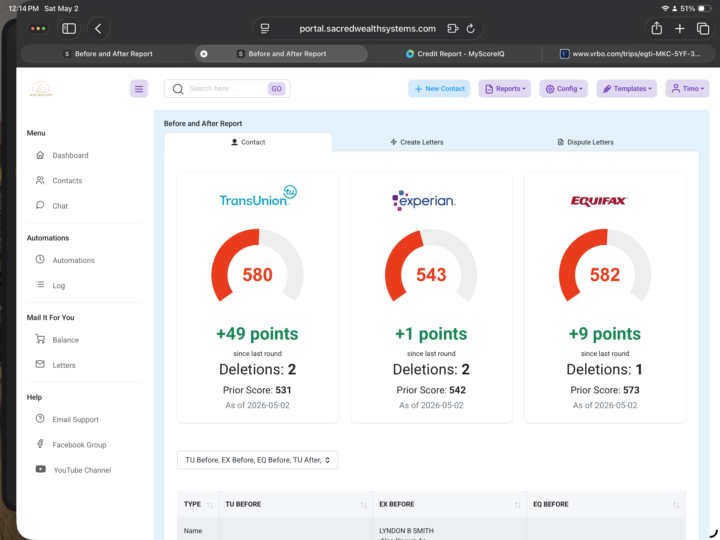The image size is (720, 540).
Task: Click the search magnifier icon
Action: coord(178,89)
